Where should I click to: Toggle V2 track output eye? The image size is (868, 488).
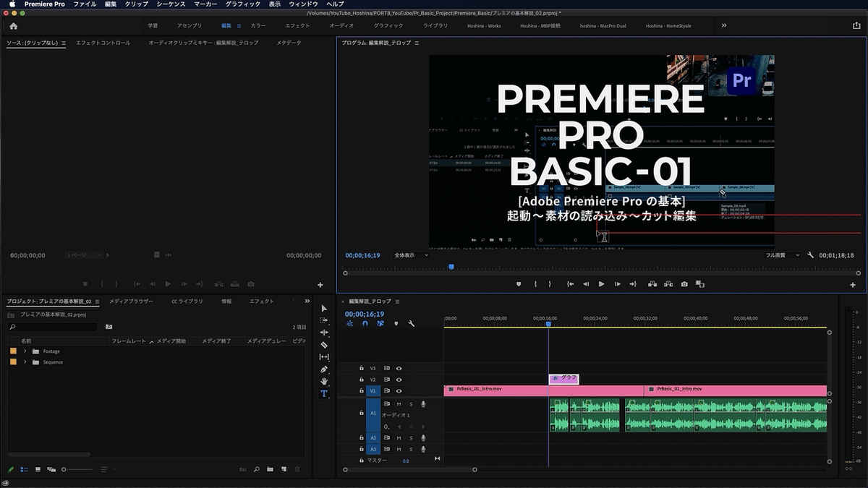click(x=399, y=379)
